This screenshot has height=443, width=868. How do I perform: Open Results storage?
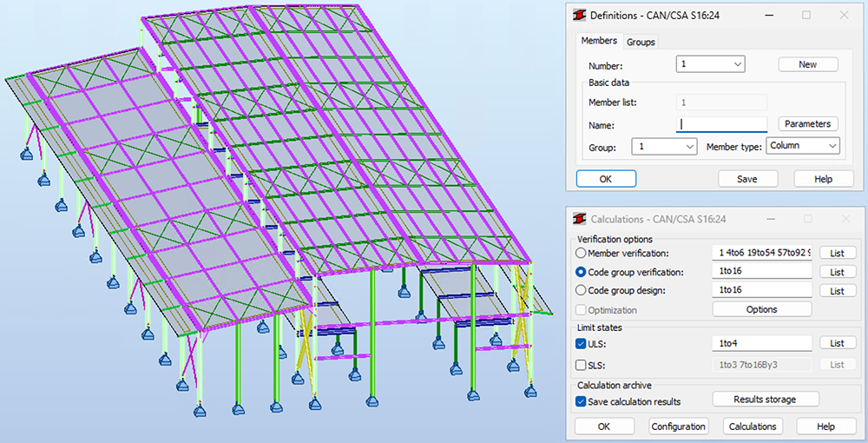(765, 400)
